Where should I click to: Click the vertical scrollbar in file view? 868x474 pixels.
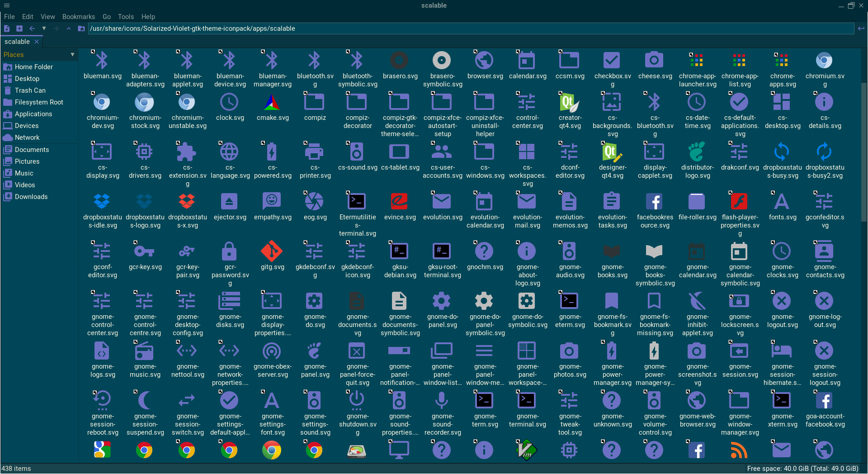tap(864, 152)
